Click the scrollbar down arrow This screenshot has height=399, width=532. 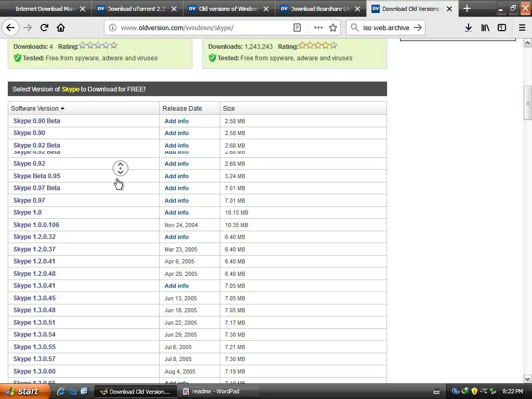527,379
